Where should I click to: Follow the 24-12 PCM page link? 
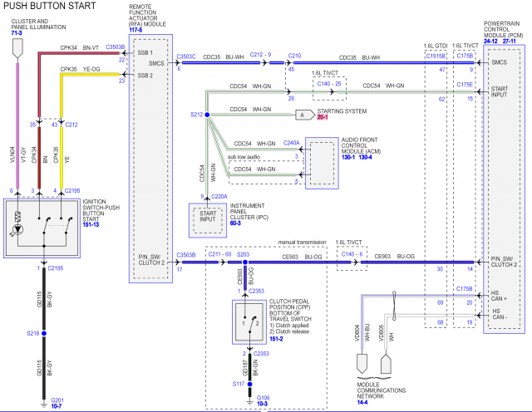click(490, 41)
